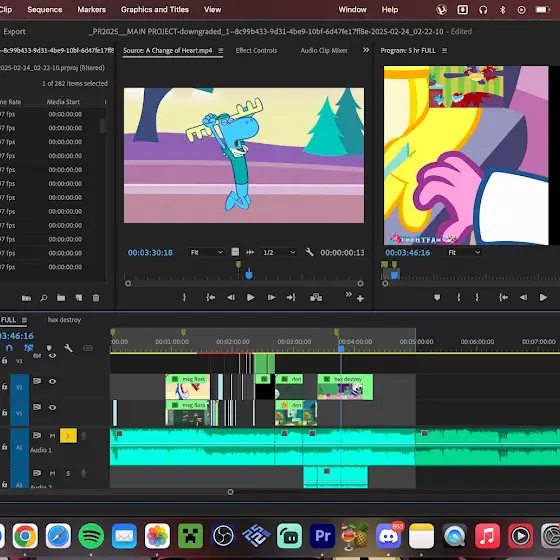Click Program timecode 00:03:46:16
Image resolution: width=560 pixels, height=560 pixels.
pos(408,253)
